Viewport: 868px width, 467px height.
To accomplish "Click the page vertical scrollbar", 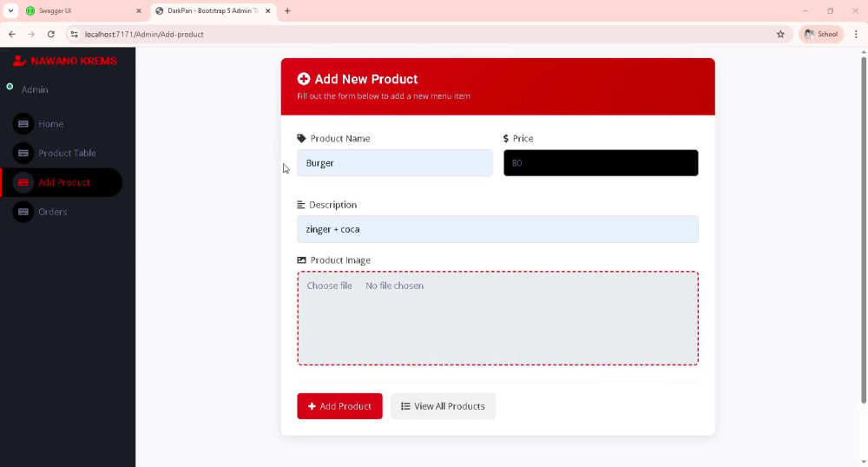I will click(864, 230).
